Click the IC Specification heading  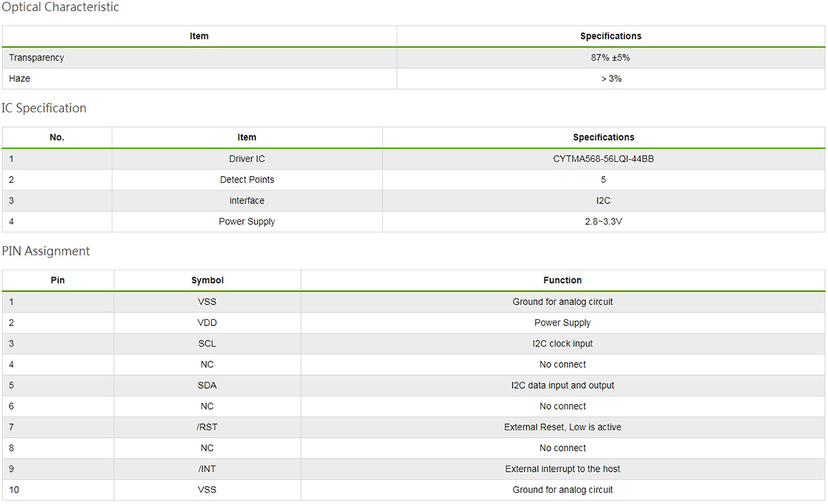44,108
